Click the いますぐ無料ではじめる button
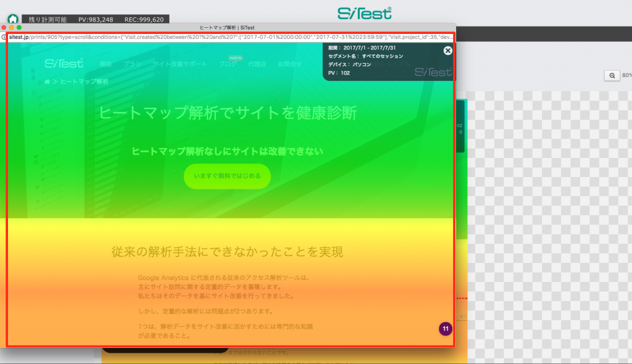 [x=227, y=176]
